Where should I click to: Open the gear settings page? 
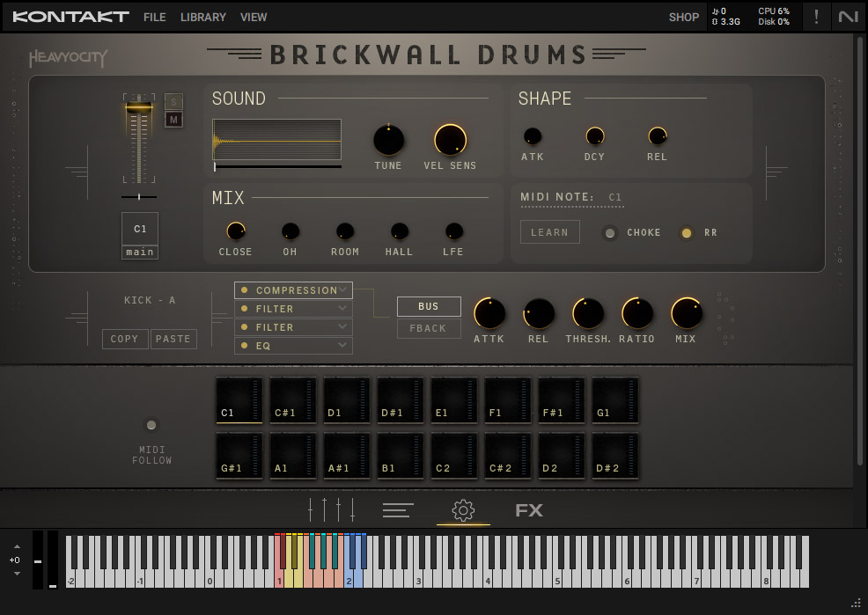tap(463, 510)
